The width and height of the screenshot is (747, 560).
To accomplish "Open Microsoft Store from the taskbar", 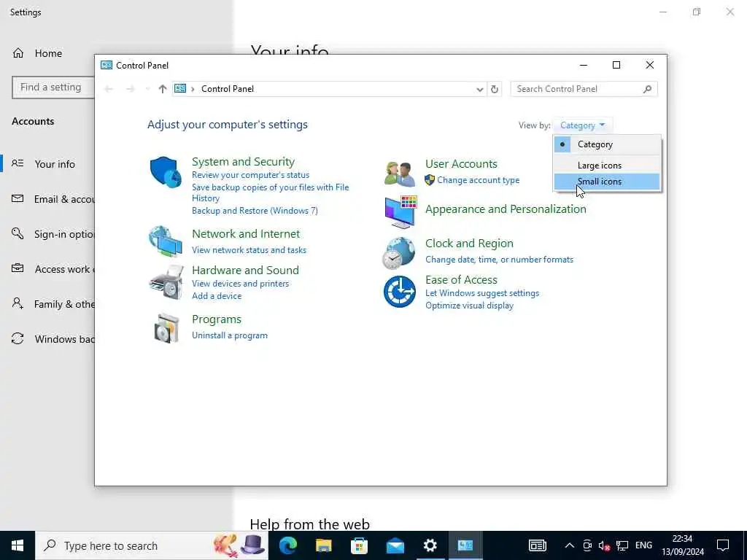I will [x=359, y=545].
